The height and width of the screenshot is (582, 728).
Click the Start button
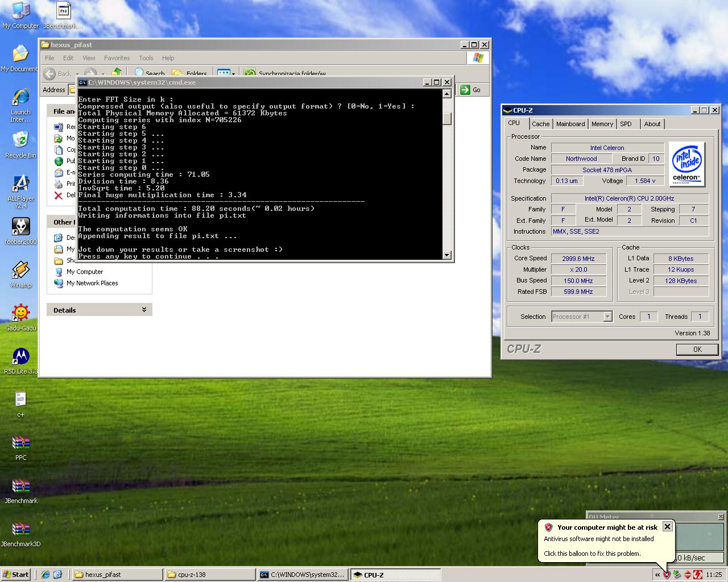(15, 575)
